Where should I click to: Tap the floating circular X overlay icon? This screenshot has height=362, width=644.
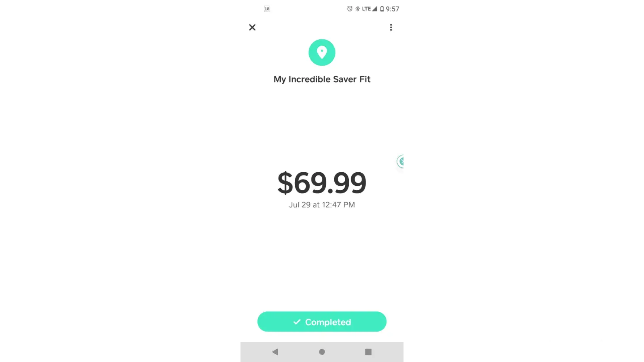[x=400, y=161]
